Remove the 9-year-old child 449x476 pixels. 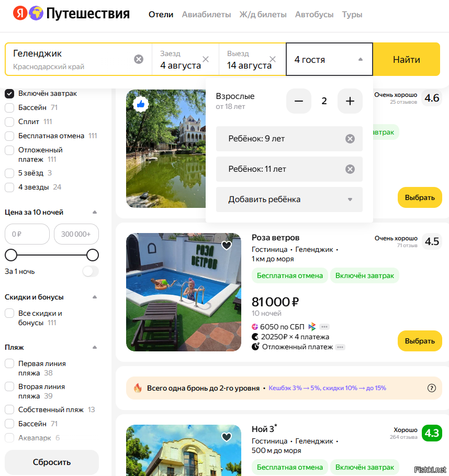click(x=350, y=139)
